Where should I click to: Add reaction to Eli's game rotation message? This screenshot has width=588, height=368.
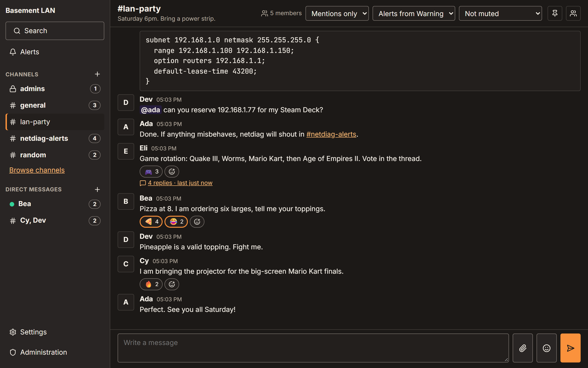click(x=172, y=172)
